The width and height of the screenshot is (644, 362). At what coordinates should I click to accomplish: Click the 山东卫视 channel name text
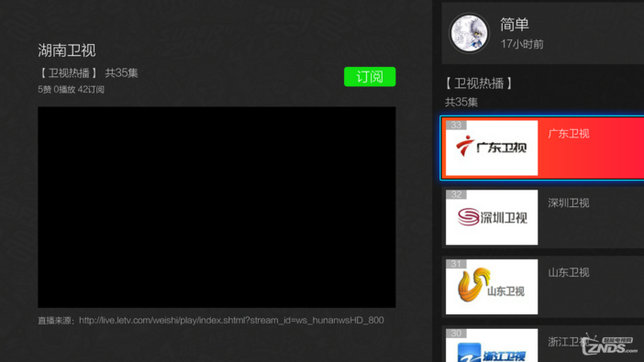pos(569,272)
